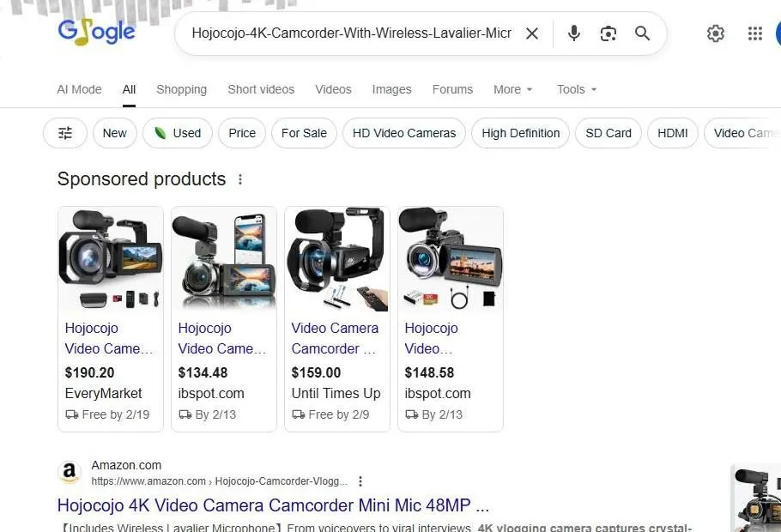Click the first Hojocojo camera product thumbnail

click(110, 258)
